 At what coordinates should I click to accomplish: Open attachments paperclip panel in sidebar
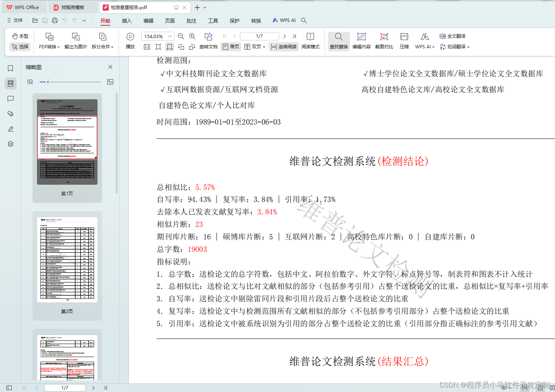point(11,114)
